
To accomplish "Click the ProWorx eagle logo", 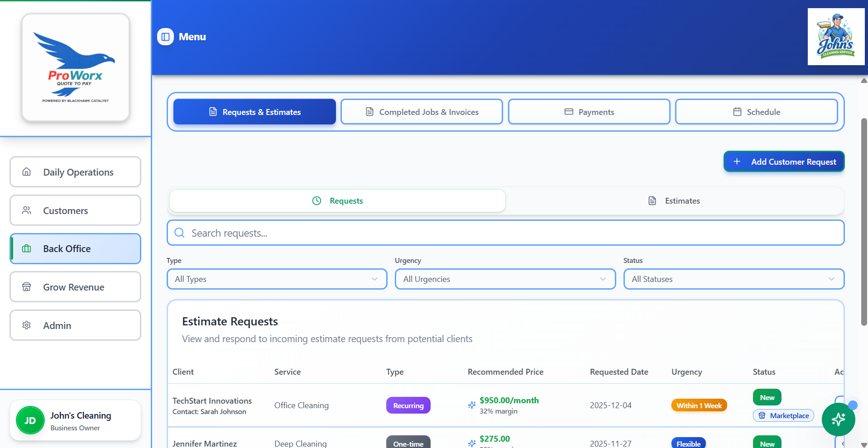I will coord(76,67).
